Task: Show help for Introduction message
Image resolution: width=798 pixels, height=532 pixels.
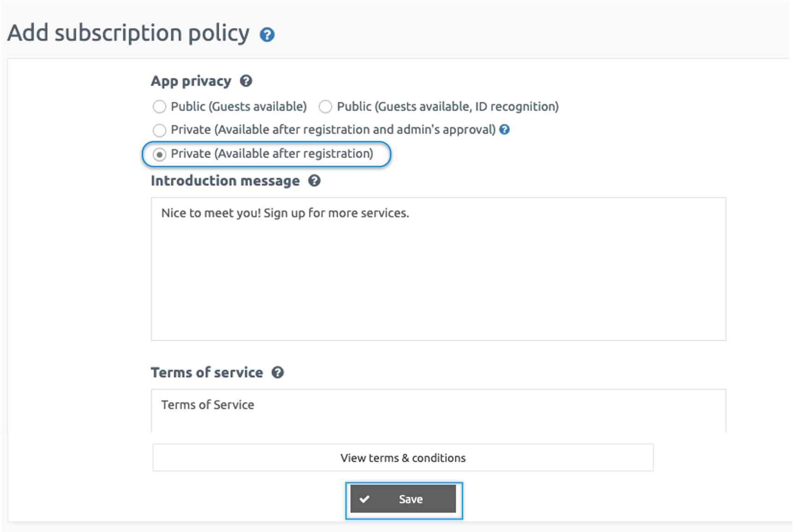Action: point(314,181)
